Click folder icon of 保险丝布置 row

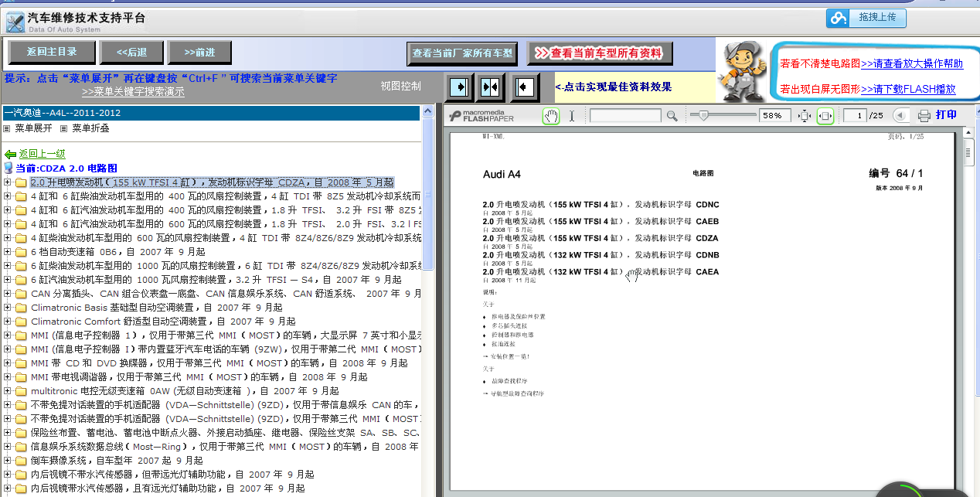(x=21, y=433)
